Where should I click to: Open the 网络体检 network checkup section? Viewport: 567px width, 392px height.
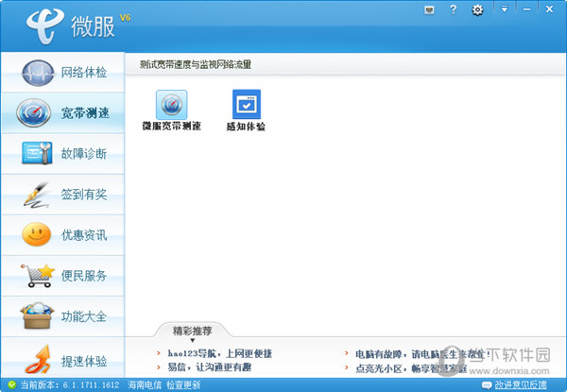coord(63,72)
